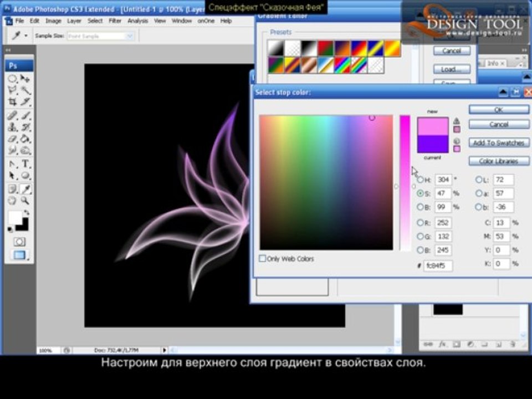Image resolution: width=532 pixels, height=399 pixels.
Task: Toggle Quick Mask mode
Action: point(19,242)
